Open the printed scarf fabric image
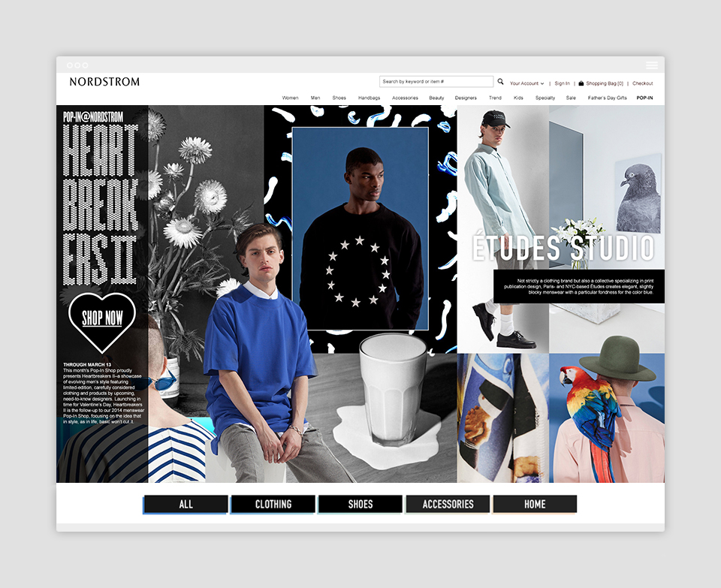The height and width of the screenshot is (588, 721). click(503, 418)
